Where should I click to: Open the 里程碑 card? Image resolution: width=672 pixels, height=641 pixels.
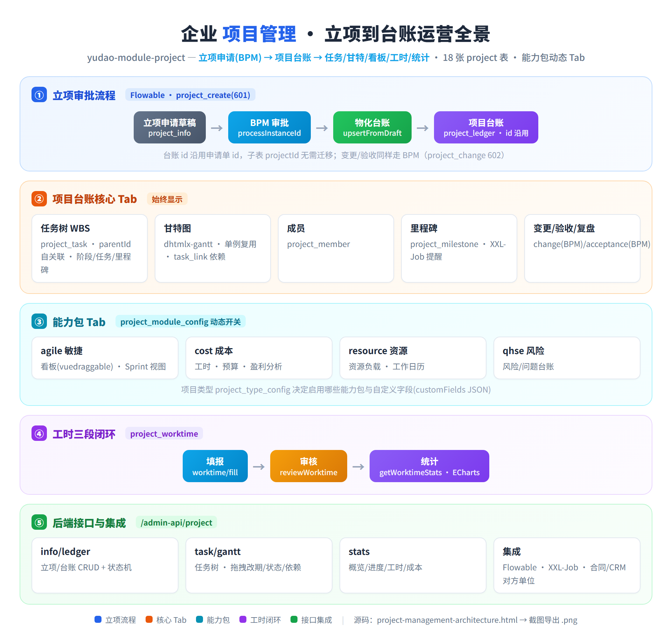tap(459, 248)
